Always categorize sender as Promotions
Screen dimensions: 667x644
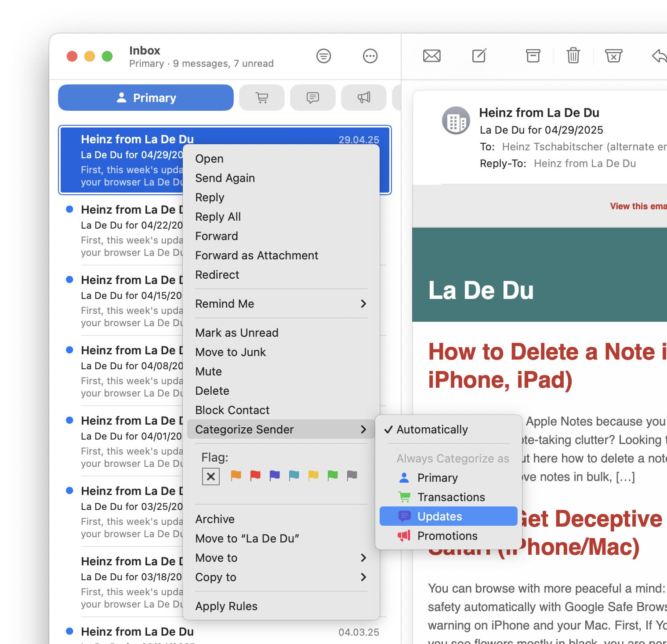pyautogui.click(x=449, y=536)
